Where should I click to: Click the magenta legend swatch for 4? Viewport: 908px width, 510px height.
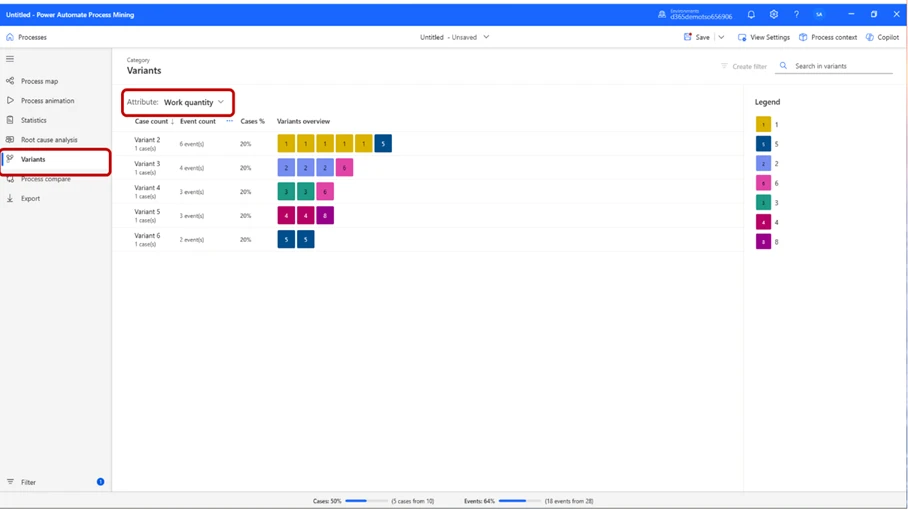tap(763, 222)
